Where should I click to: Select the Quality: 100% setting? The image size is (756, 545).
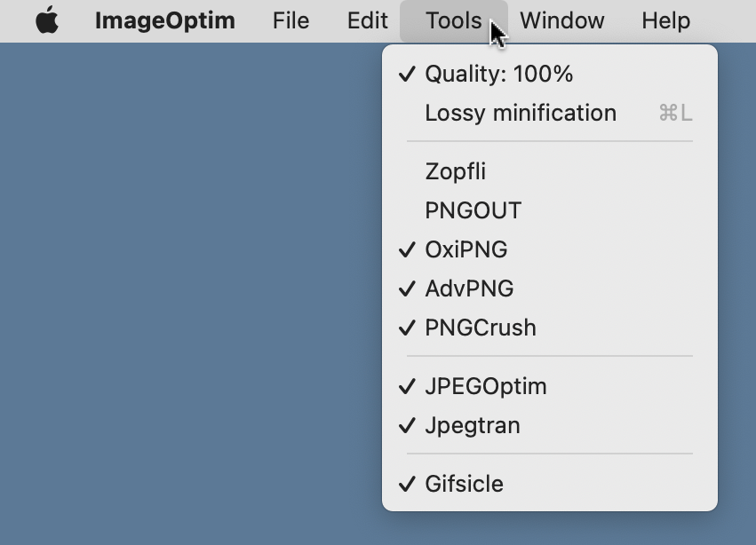pos(499,74)
